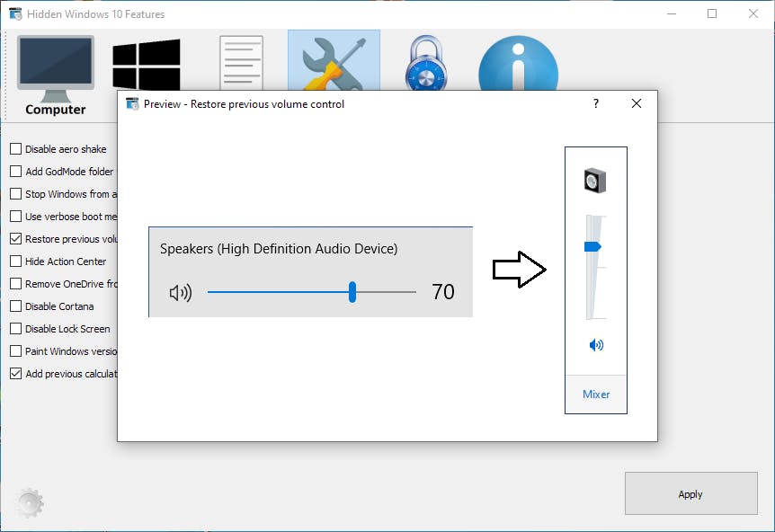The width and height of the screenshot is (775, 532).
Task: Open the Windows logo category
Action: click(x=147, y=65)
